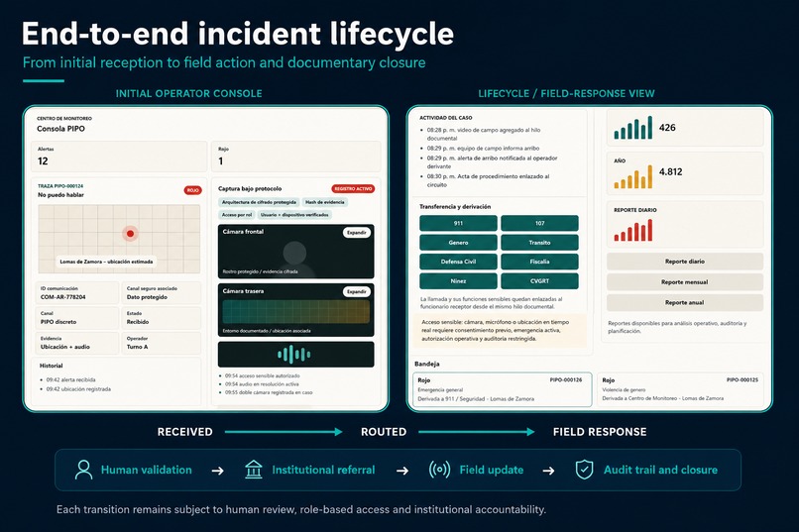Image resolution: width=799 pixels, height=532 pixels.
Task: Click the 'Arquitectura de cifrado protegida' tag
Action: point(259,202)
